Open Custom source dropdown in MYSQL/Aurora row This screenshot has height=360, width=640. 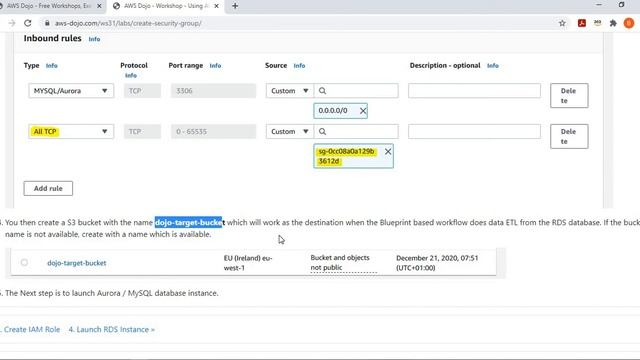tap(290, 91)
